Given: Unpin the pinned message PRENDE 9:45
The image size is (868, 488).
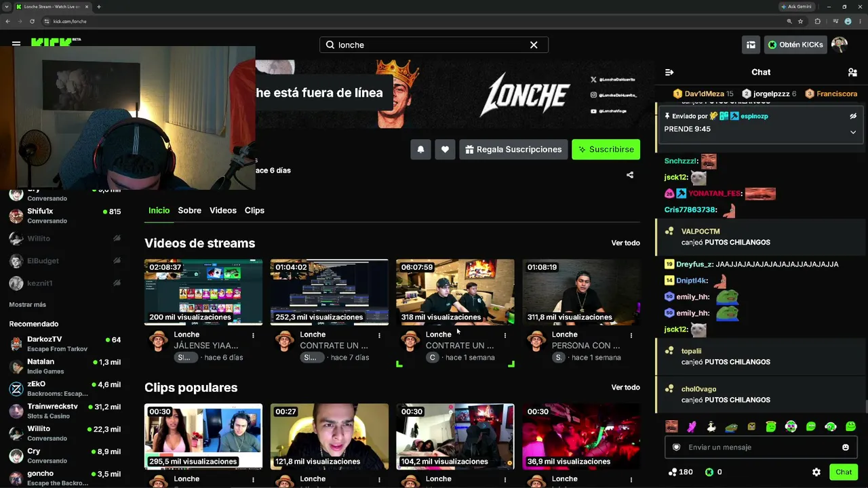Looking at the screenshot, I should 853,116.
